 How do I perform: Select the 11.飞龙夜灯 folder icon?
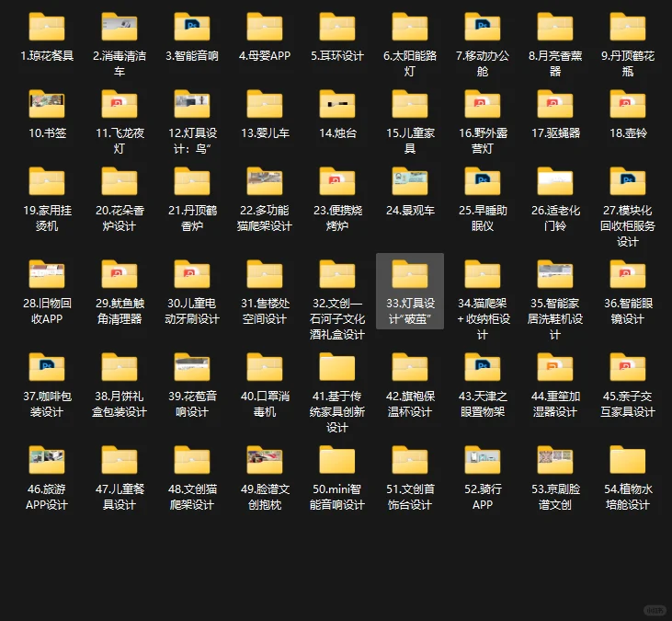pos(120,104)
